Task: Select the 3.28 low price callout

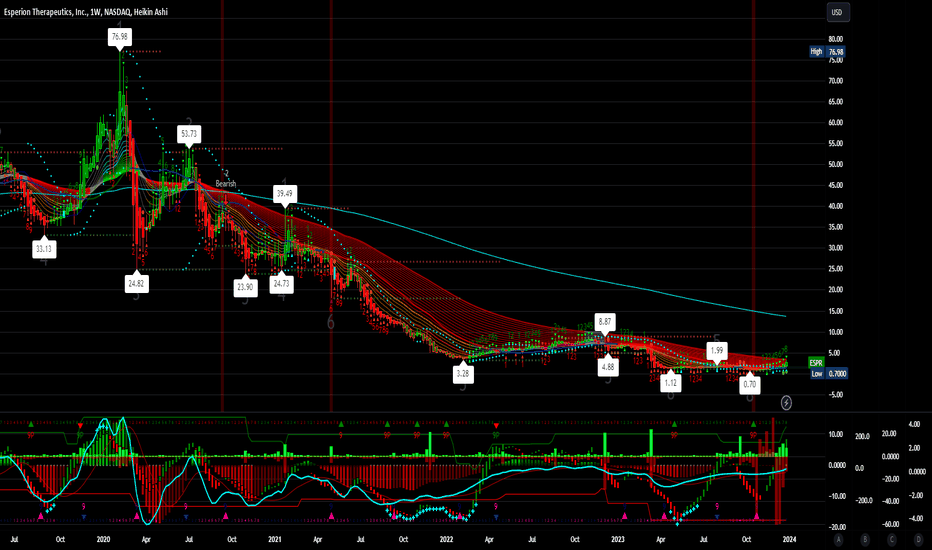Action: (x=462, y=373)
